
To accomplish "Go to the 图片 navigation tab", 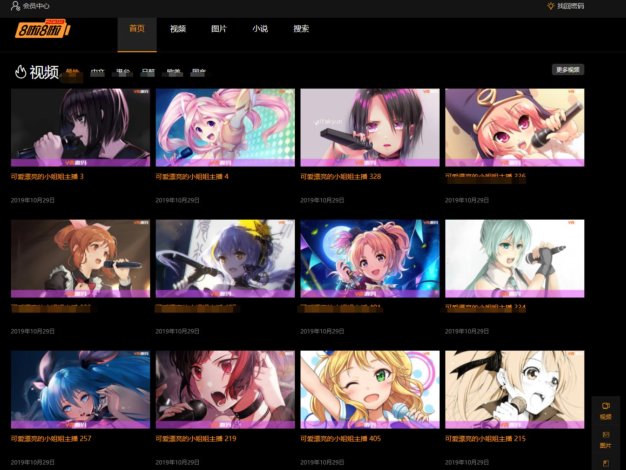I will (218, 29).
